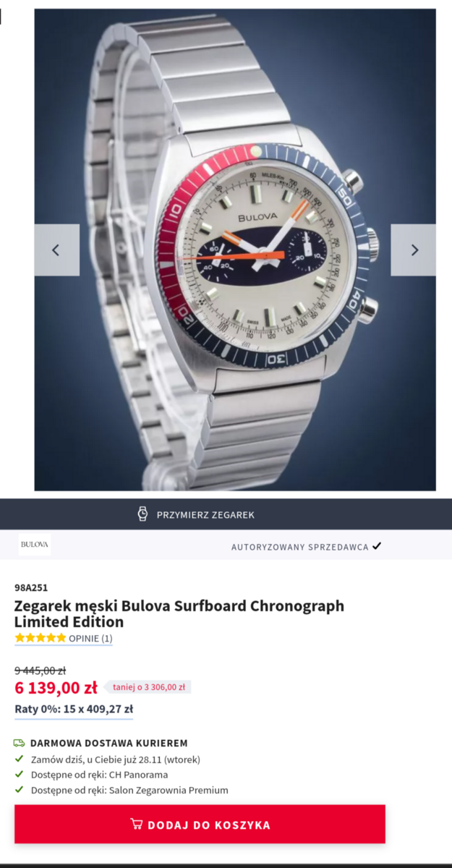Advance to the next watch photo arrow
The width and height of the screenshot is (452, 868).
414,250
